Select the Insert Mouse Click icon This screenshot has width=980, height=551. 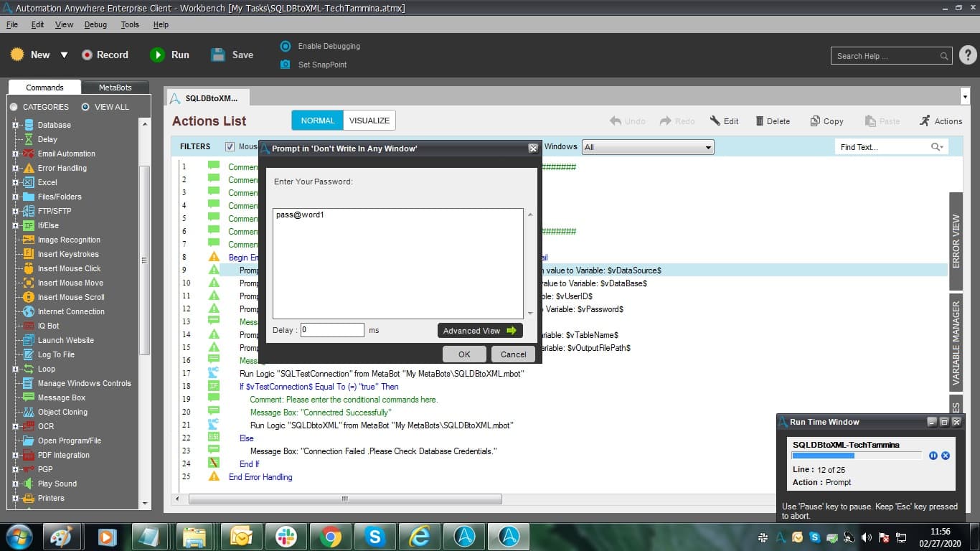tap(29, 268)
